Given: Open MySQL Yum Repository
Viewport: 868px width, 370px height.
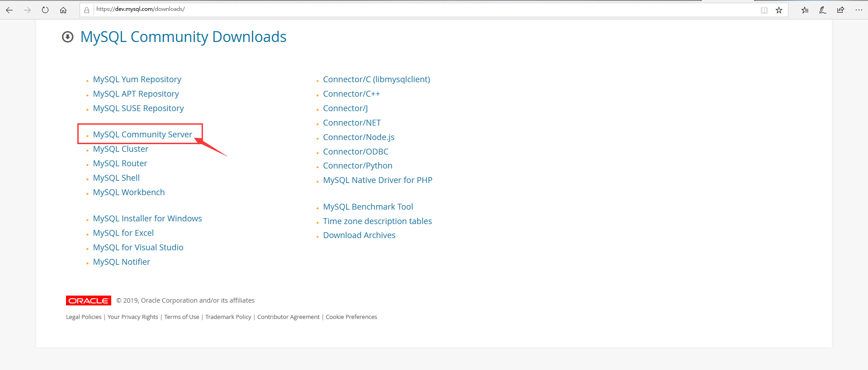Looking at the screenshot, I should (137, 80).
